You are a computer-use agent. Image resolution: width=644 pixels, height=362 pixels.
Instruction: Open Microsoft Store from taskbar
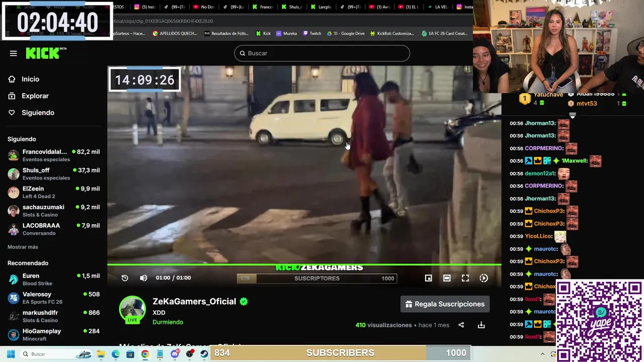coord(130,354)
